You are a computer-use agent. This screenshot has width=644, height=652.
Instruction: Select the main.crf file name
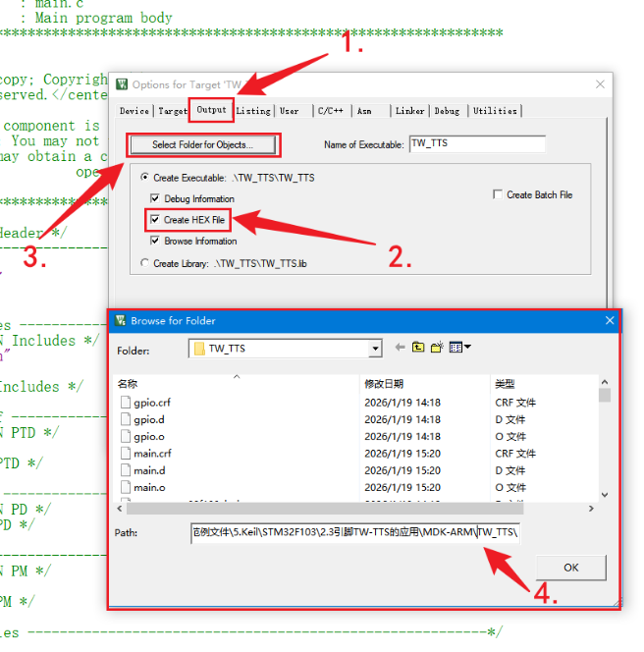pos(152,454)
